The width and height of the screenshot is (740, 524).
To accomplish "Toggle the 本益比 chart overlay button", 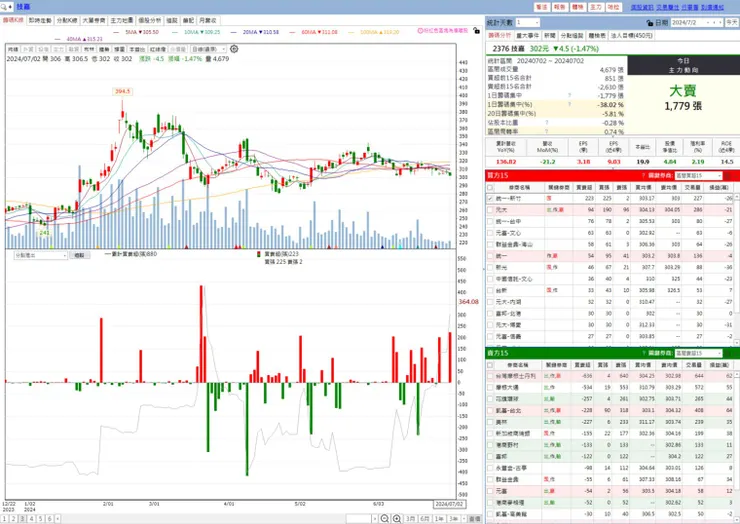I will click(137, 49).
